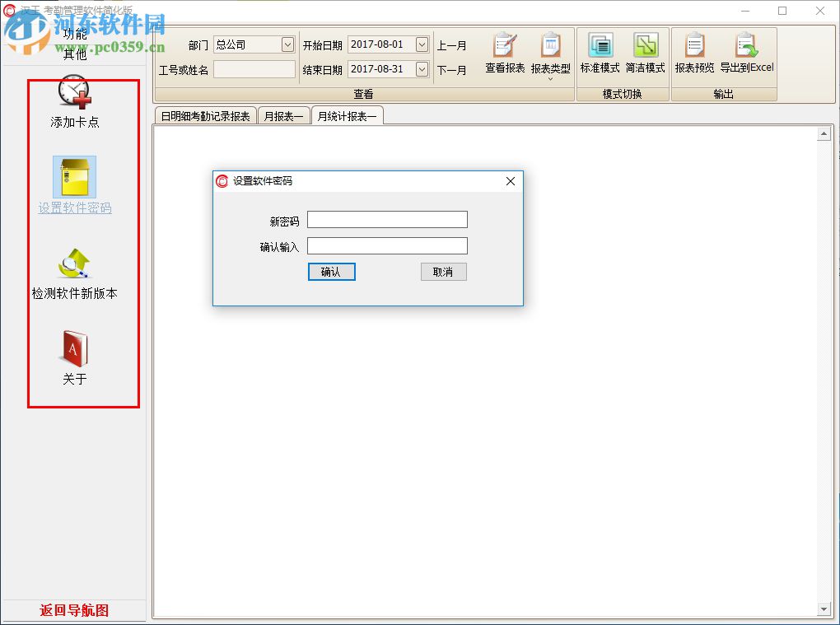
Task: Select the 日明细考勤记录报表 tab
Action: [204, 116]
